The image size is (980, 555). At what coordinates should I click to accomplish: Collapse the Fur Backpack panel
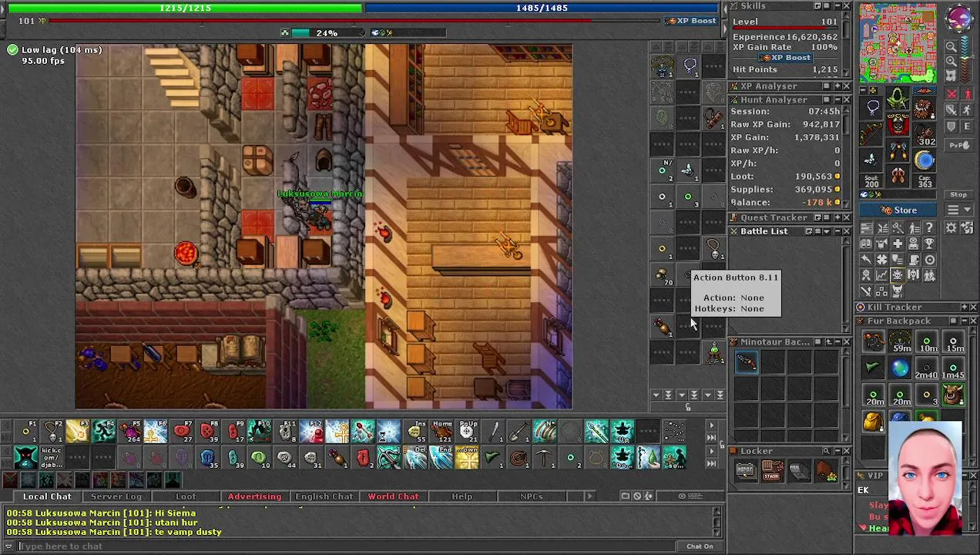point(964,321)
